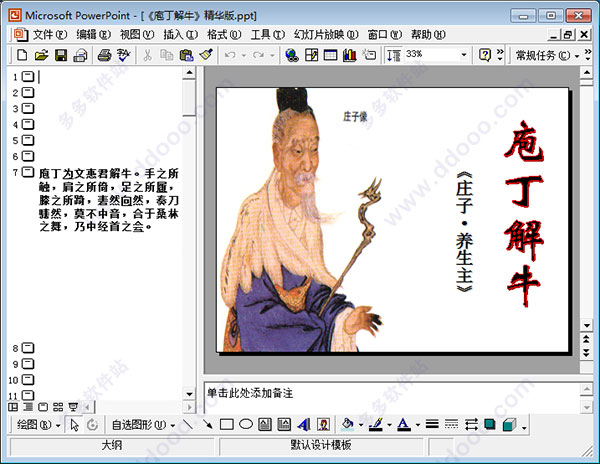Image resolution: width=600 pixels, height=464 pixels.
Task: Open the 视图 menu
Action: point(137,35)
